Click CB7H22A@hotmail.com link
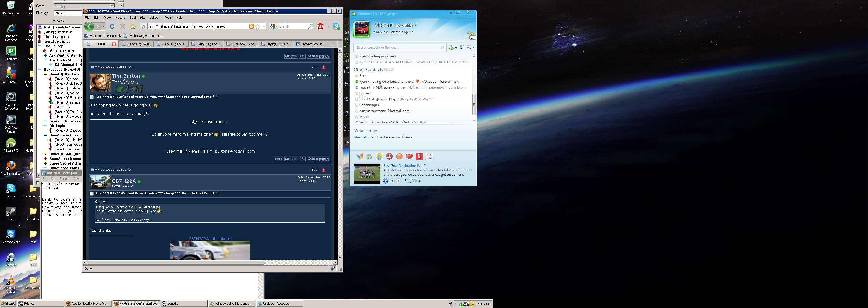Viewport: 868px width, 308px height. (x=210, y=238)
